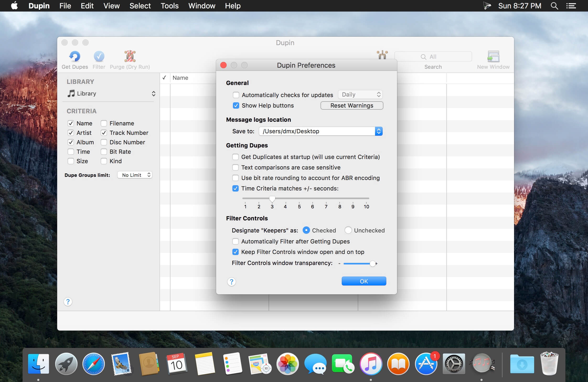Open FaceTime from the Dock
Screen dimensions: 588x382
[343, 364]
